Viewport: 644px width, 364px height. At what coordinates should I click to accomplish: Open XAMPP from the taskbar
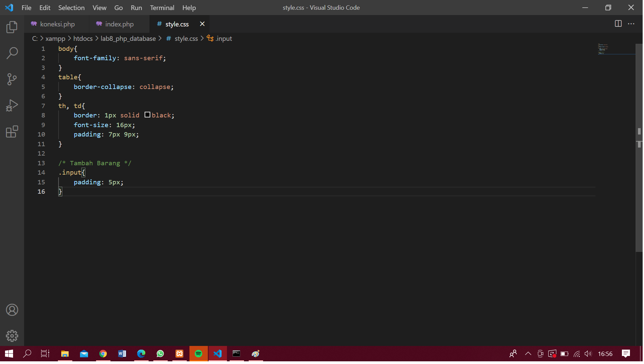[180, 354]
